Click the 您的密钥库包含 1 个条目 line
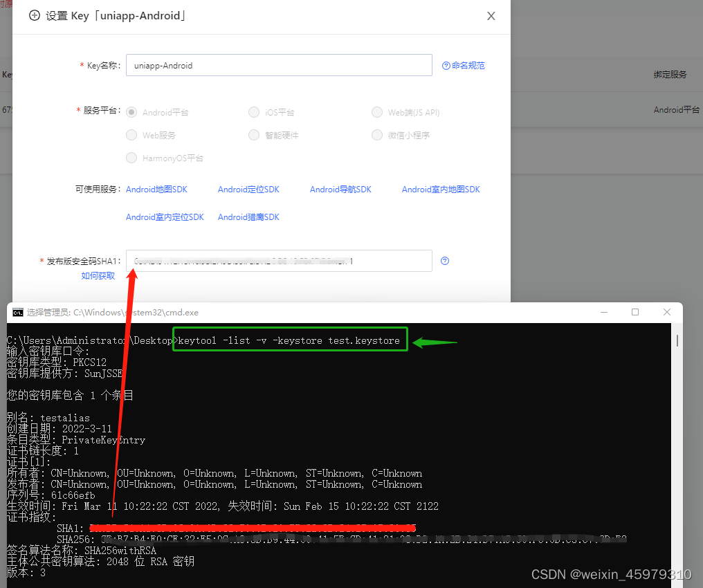703x588 pixels. (x=71, y=395)
